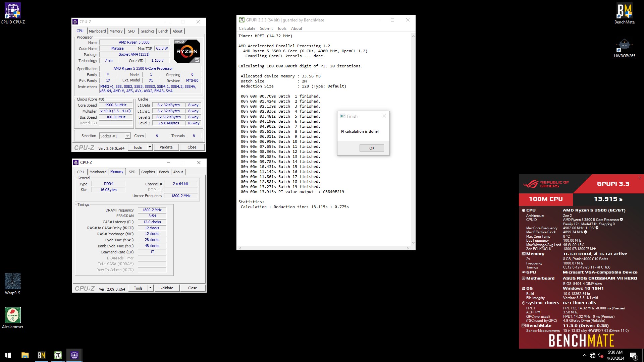Screen dimensions: 644x362
Task: Click Validate in top CPU-Z window
Action: (x=166, y=147)
